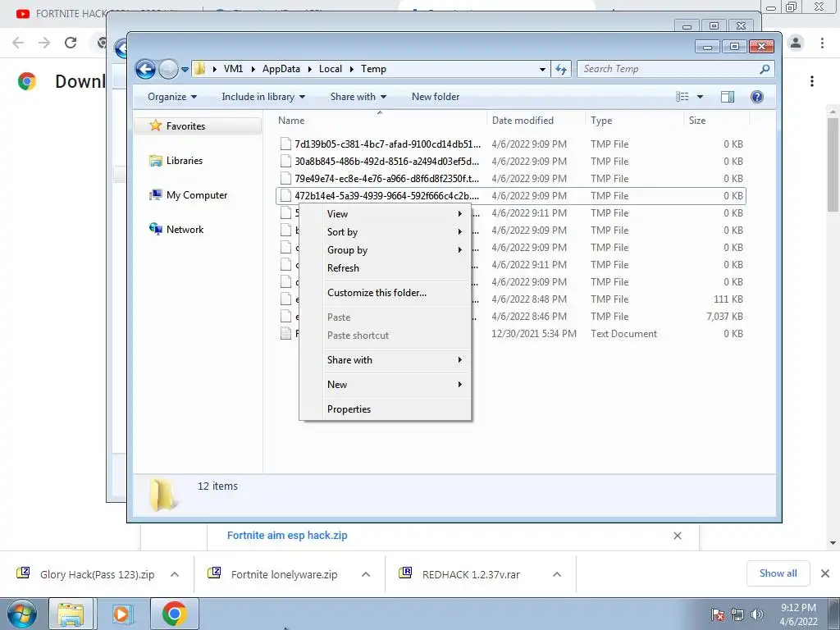Viewport: 840px width, 630px height.
Task: Toggle the preview pane icon
Action: [x=727, y=97]
